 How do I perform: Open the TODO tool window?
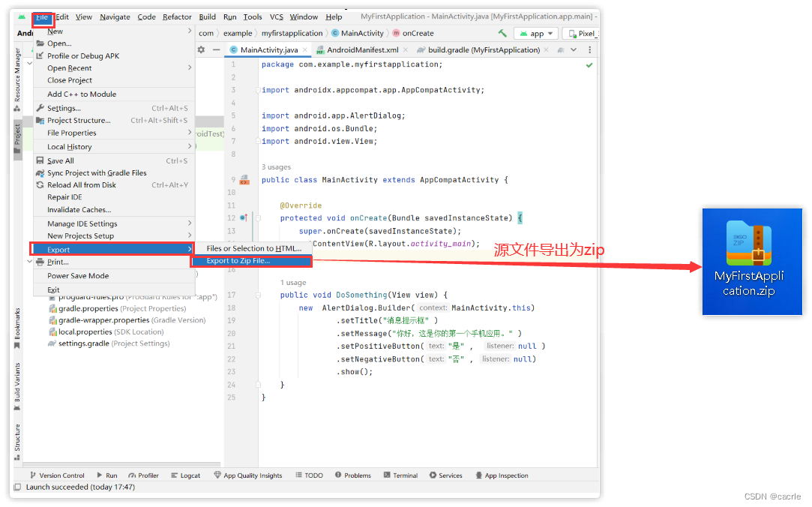(309, 475)
